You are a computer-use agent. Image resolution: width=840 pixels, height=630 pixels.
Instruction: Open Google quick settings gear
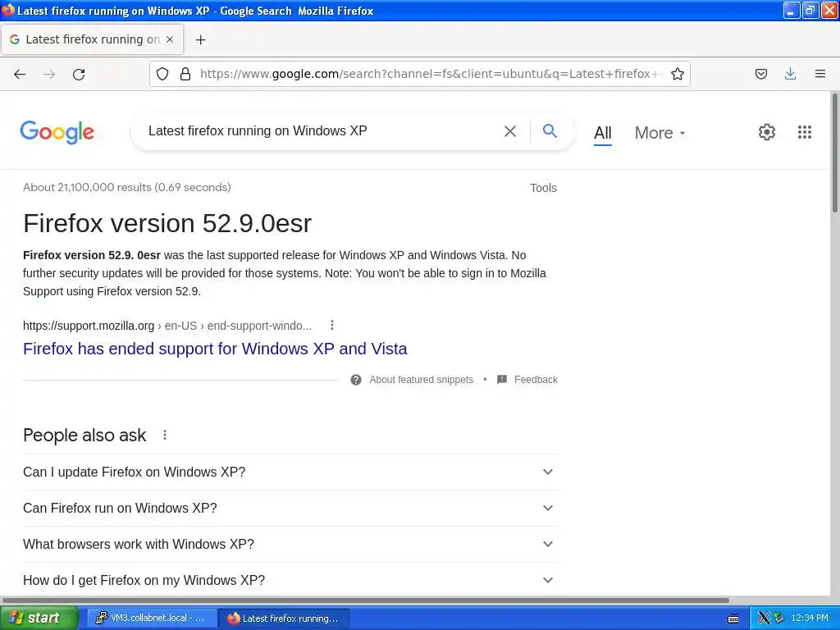[x=767, y=132]
